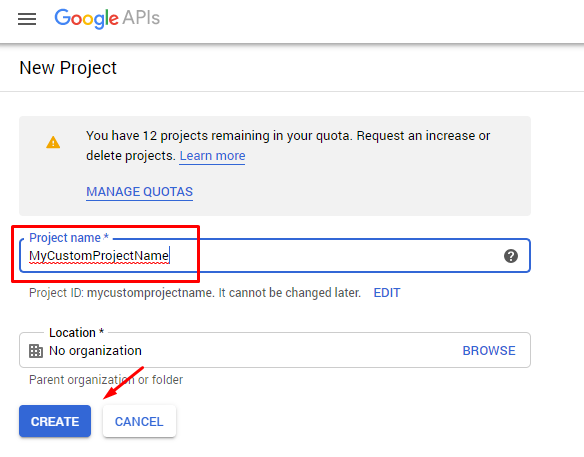Image resolution: width=584 pixels, height=457 pixels.
Task: Cancel project creation
Action: [139, 421]
